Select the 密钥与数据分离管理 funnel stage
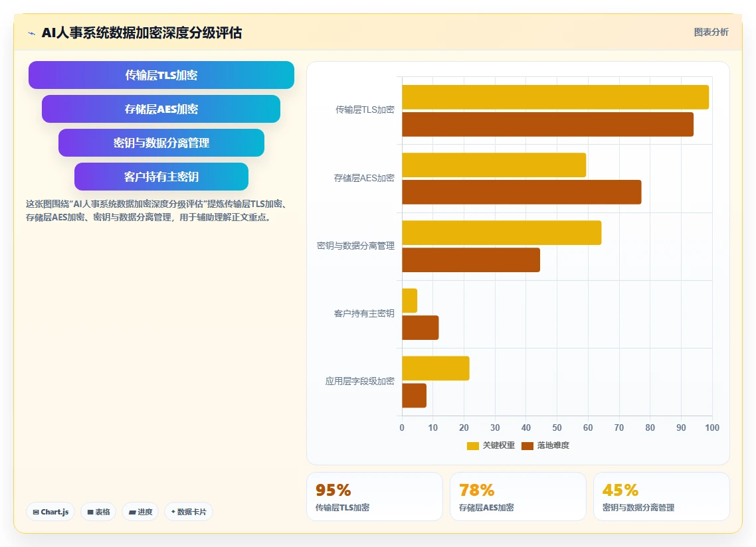 pos(161,143)
